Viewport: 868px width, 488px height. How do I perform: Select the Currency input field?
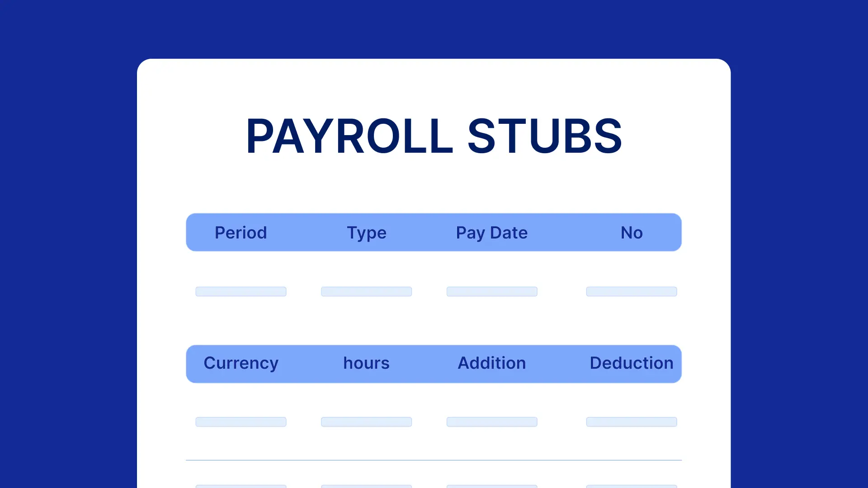click(241, 421)
